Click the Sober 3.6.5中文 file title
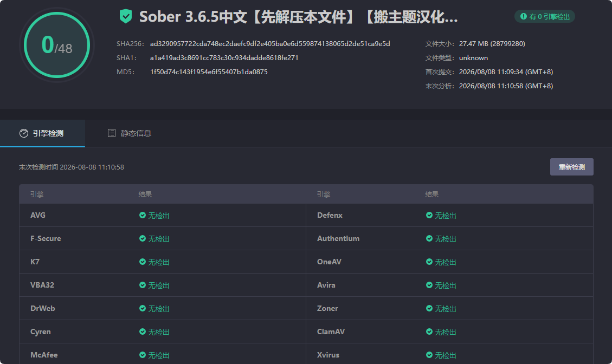 (x=299, y=17)
